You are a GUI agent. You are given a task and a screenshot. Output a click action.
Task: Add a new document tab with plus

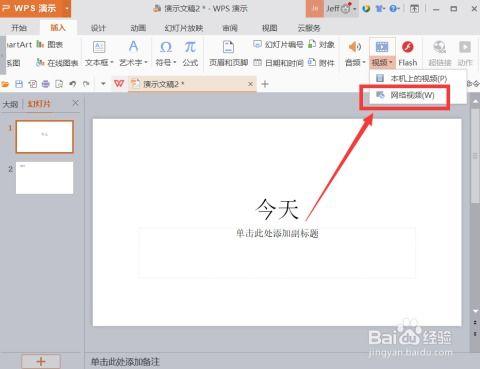coord(265,84)
